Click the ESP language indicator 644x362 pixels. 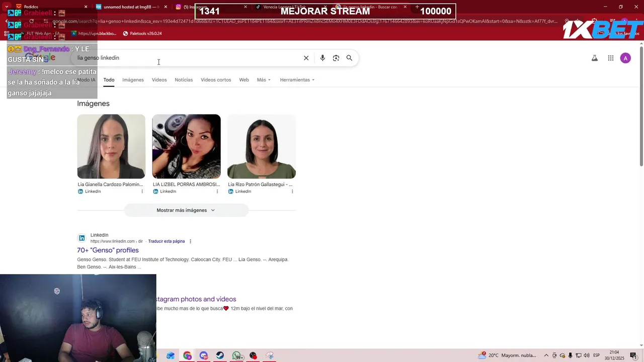point(596,355)
